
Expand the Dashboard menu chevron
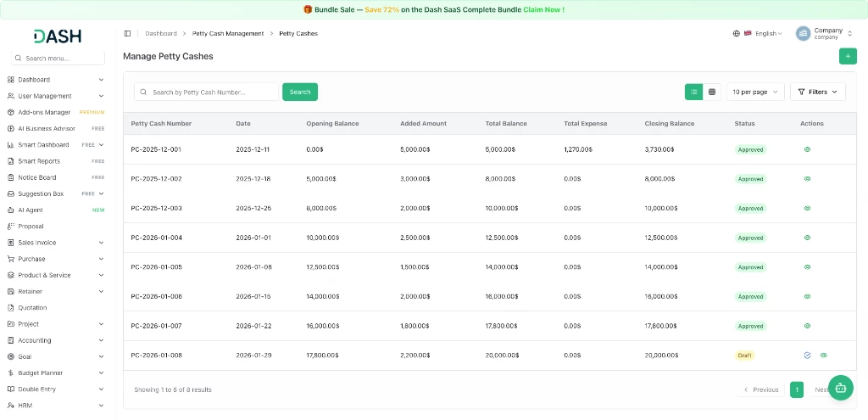tap(102, 80)
